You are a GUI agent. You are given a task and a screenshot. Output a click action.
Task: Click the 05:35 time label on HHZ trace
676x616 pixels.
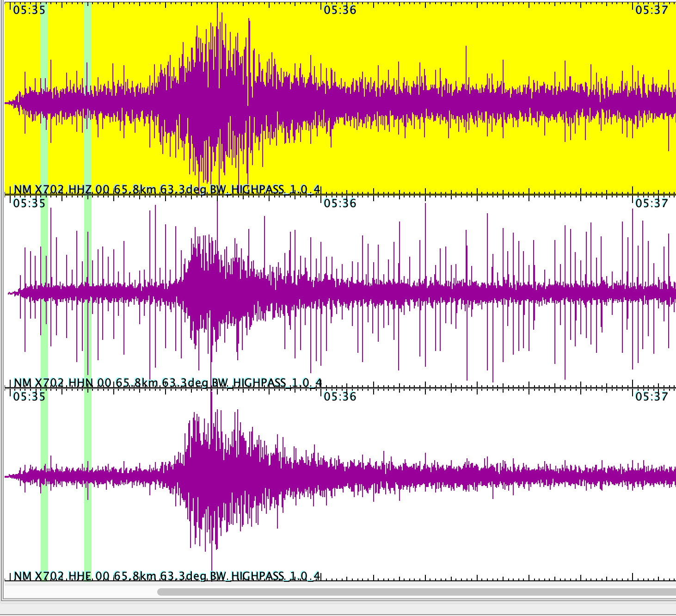click(x=29, y=10)
